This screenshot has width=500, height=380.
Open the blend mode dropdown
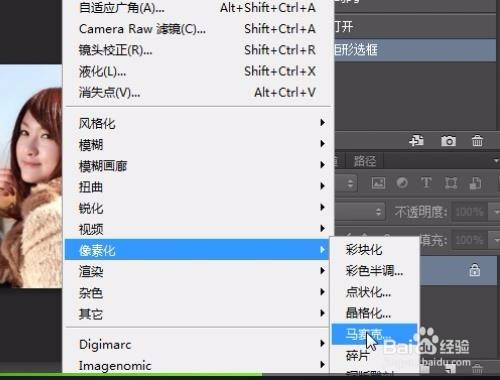click(x=360, y=211)
